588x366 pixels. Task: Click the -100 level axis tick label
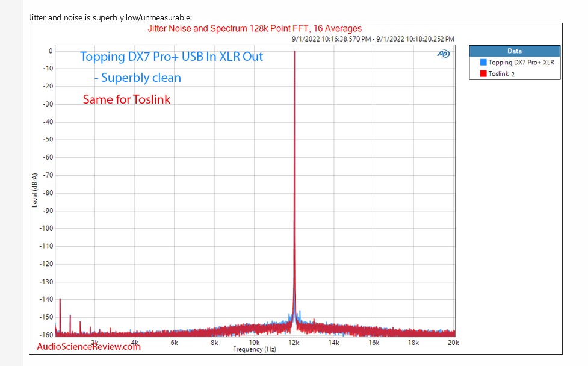pyautogui.click(x=46, y=228)
